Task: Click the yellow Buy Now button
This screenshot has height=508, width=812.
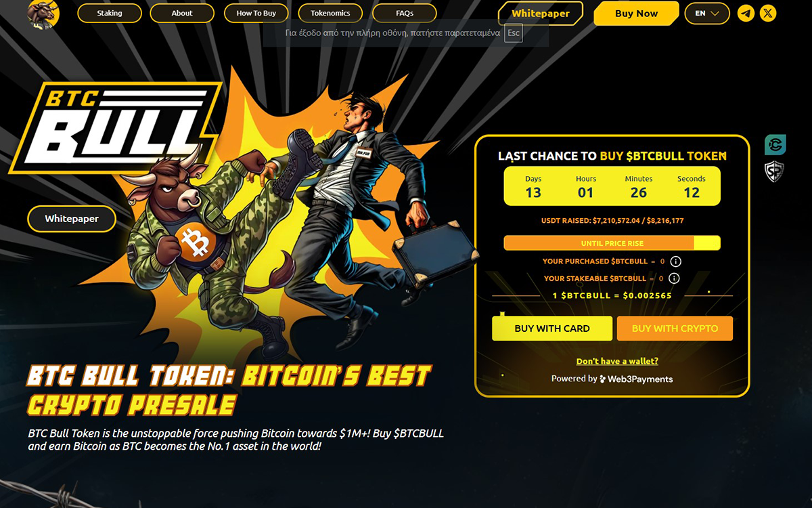Action: click(x=636, y=14)
